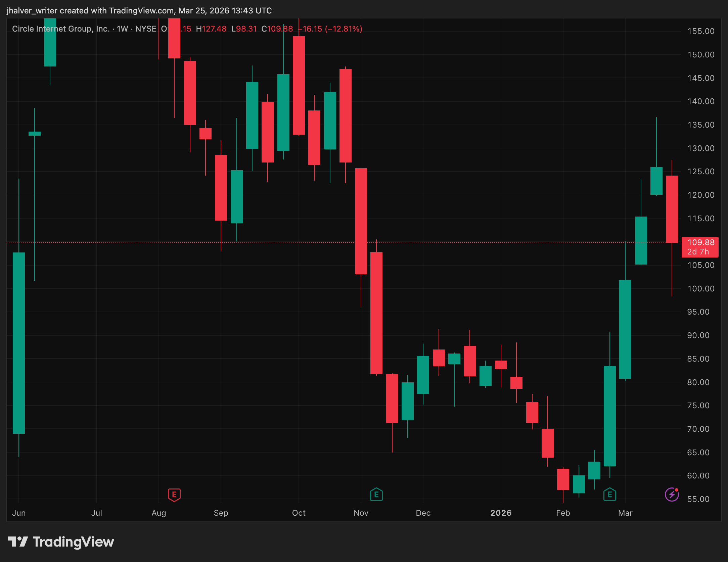Click the TradingView logo at bottom left
This screenshot has width=728, height=562.
[x=61, y=542]
